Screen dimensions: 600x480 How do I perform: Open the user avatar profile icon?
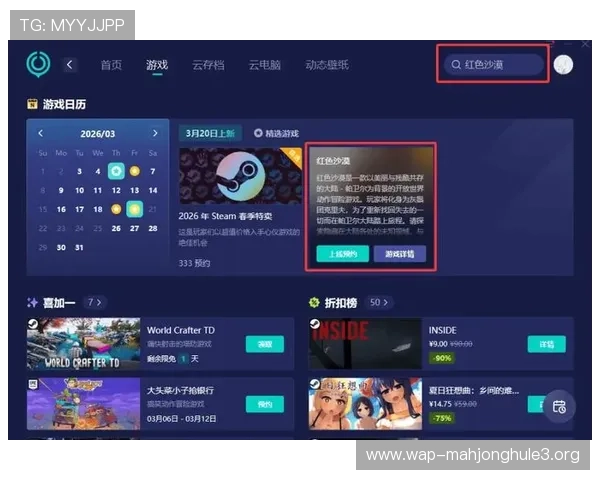click(x=563, y=65)
